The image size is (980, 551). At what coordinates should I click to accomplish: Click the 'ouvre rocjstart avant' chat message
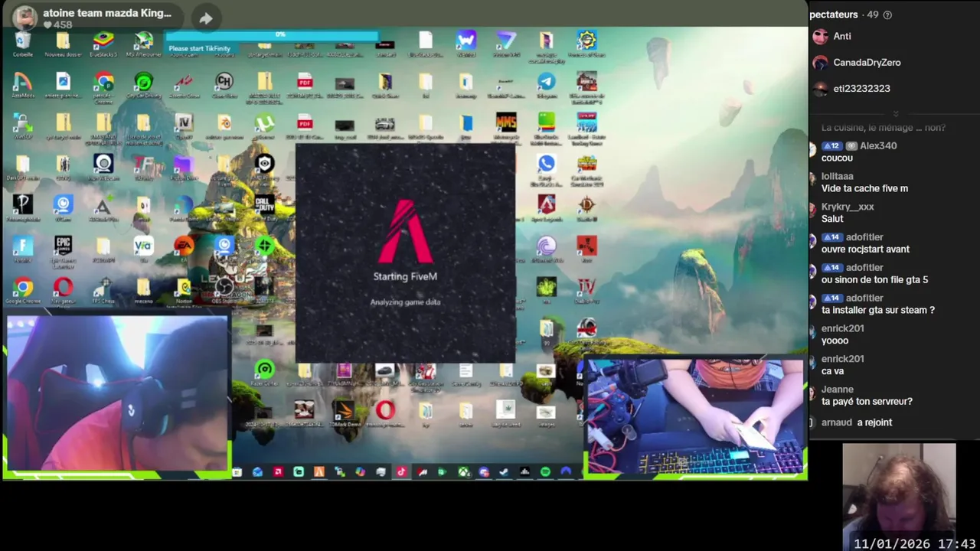click(x=865, y=249)
